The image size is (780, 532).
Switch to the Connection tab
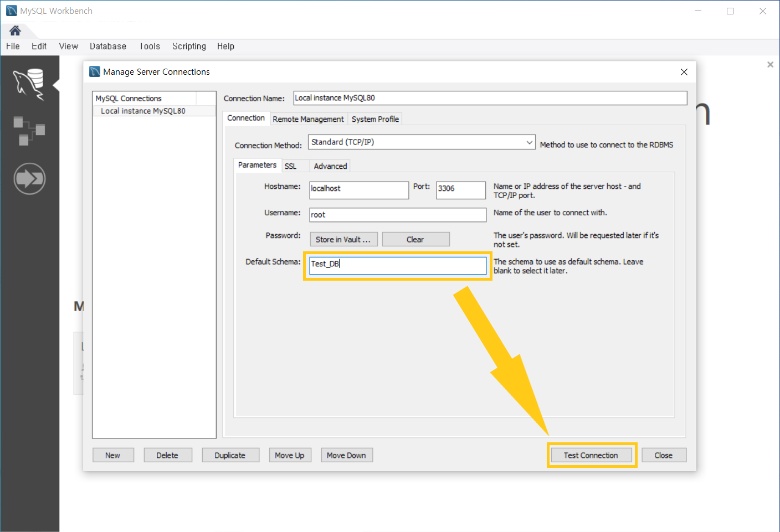point(246,118)
